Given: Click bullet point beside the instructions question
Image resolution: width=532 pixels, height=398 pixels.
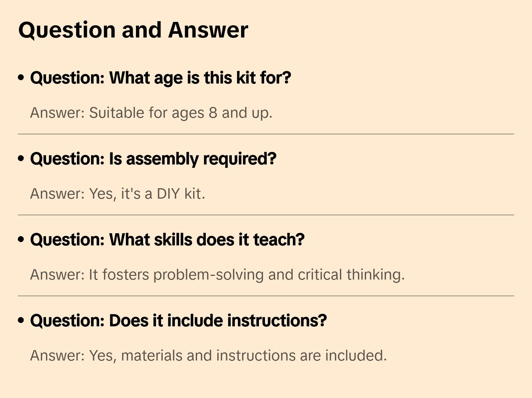Looking at the screenshot, I should pos(21,320).
